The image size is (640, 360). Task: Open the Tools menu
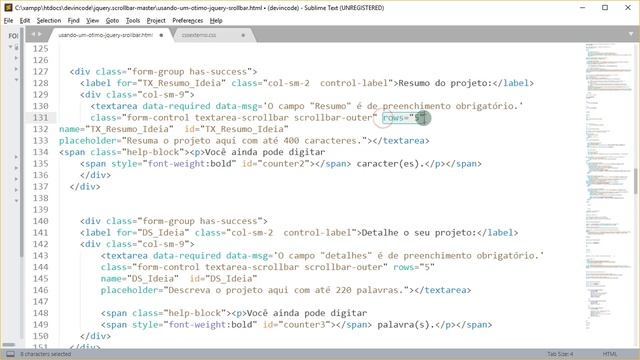133,20
